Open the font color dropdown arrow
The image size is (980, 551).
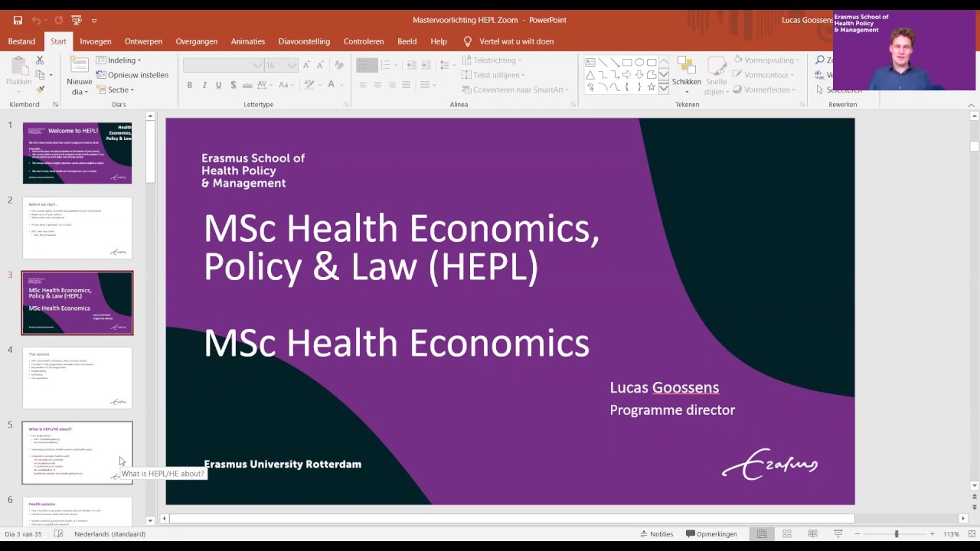[x=342, y=85]
